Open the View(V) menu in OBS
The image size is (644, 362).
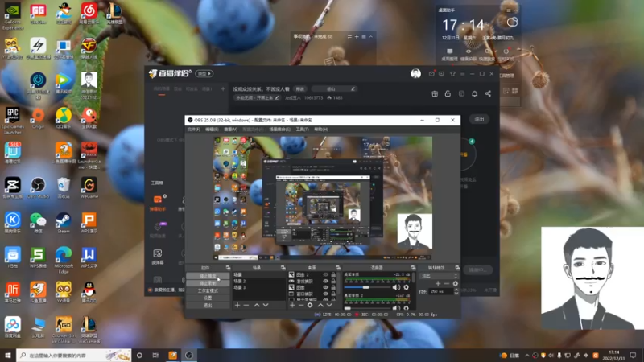(230, 130)
